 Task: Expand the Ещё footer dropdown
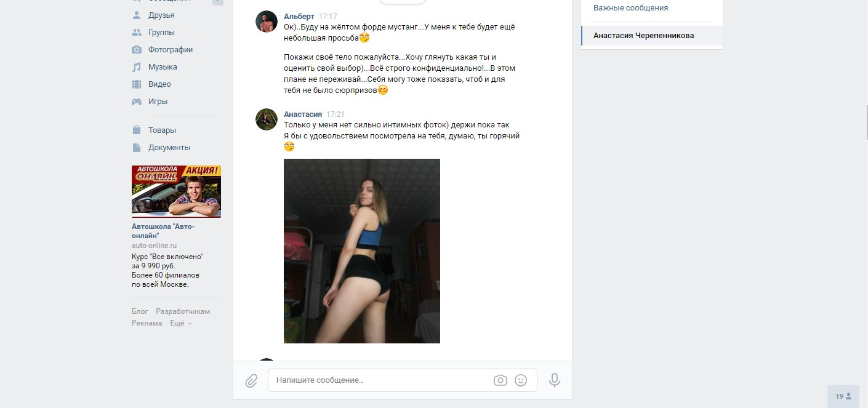pyautogui.click(x=180, y=323)
